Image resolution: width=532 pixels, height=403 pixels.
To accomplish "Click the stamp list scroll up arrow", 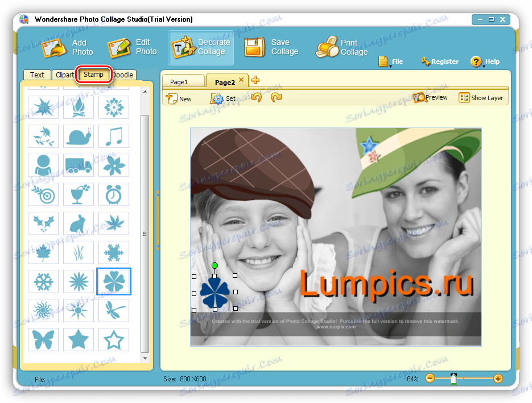I will 145,92.
